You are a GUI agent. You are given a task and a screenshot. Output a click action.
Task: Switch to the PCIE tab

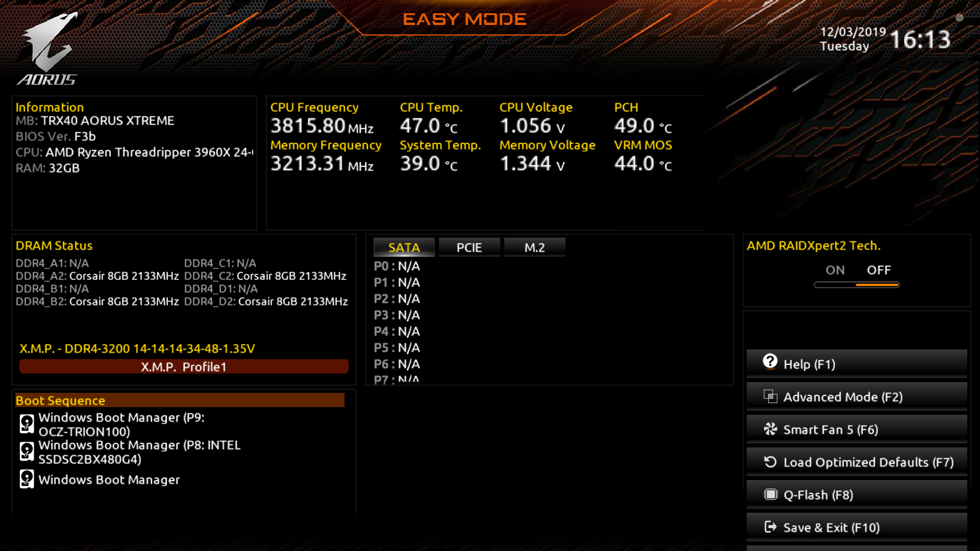469,247
